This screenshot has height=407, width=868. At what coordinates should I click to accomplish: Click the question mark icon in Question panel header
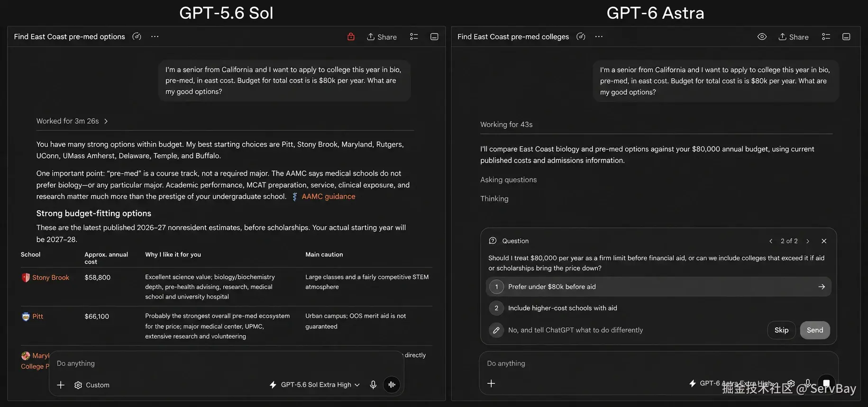pyautogui.click(x=493, y=241)
